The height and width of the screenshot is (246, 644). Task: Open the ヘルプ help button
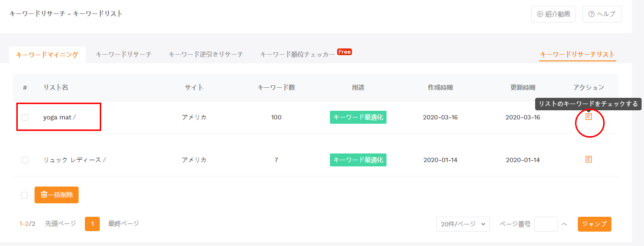601,14
